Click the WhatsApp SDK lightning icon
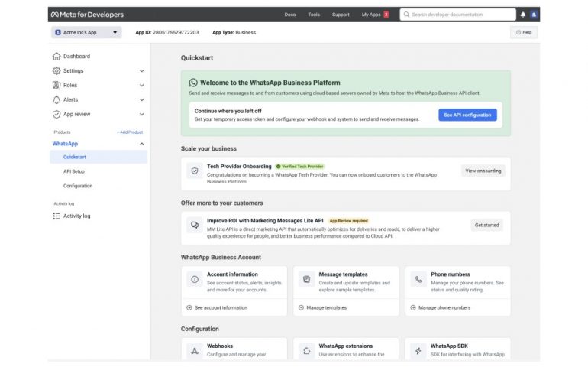Screen dimensions: 588x367 tap(418, 351)
